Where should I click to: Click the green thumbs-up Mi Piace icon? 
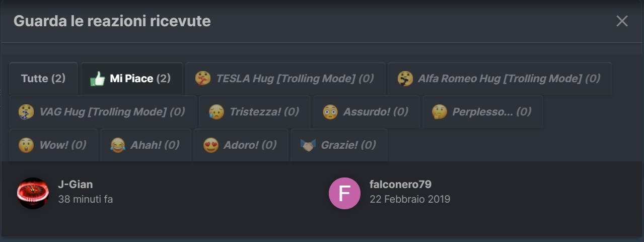click(97, 79)
